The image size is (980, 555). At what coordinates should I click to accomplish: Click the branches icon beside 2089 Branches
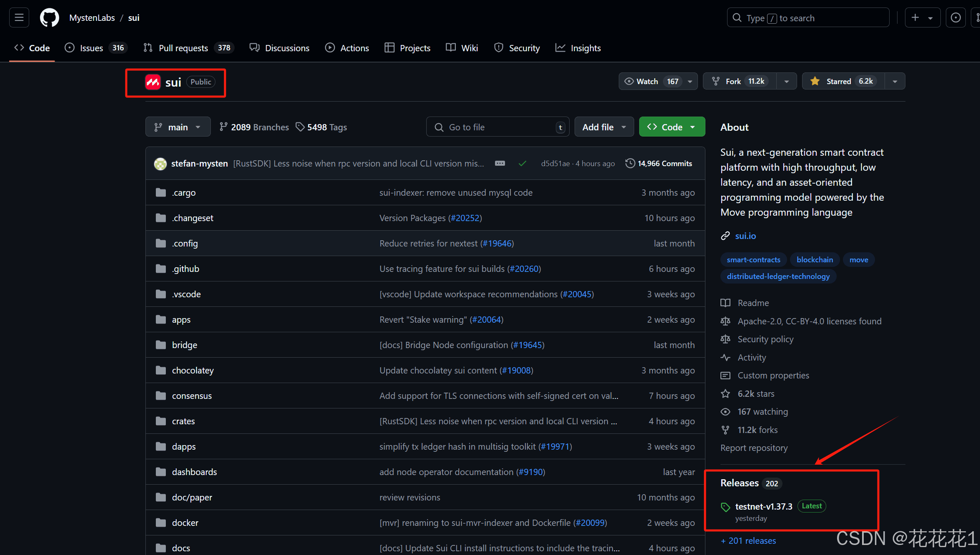[224, 127]
